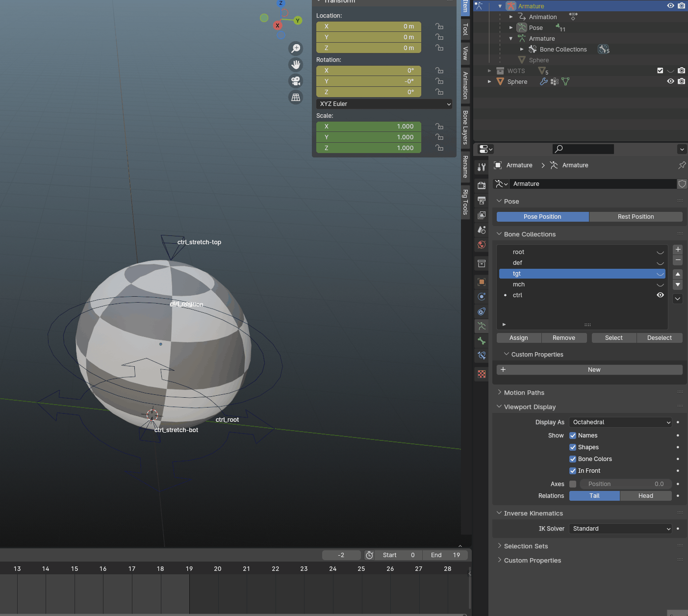Switch to the Bone Layers sidebar tab
Screen dimensions: 688x616
[465, 127]
